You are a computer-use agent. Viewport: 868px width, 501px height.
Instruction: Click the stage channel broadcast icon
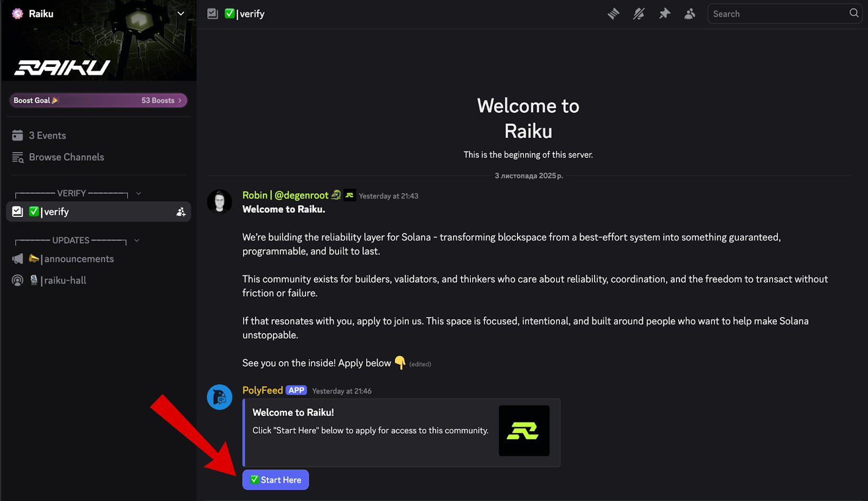[x=18, y=281]
